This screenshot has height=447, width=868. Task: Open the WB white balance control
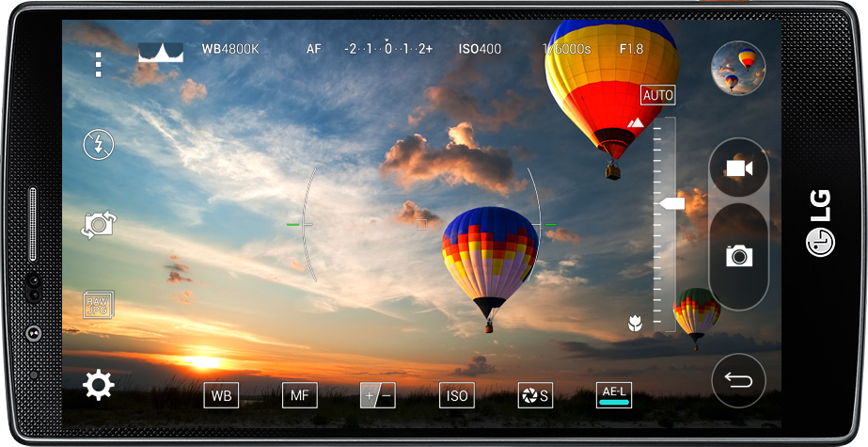point(221,396)
